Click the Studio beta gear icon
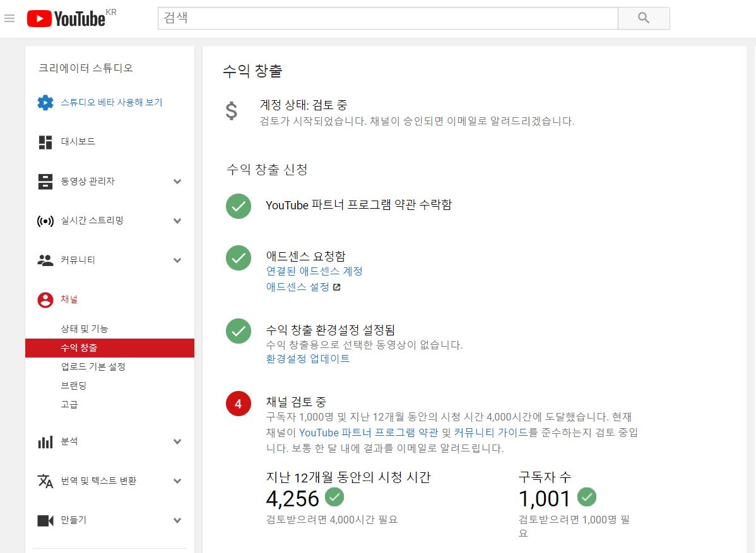Image resolution: width=756 pixels, height=553 pixels. [45, 103]
